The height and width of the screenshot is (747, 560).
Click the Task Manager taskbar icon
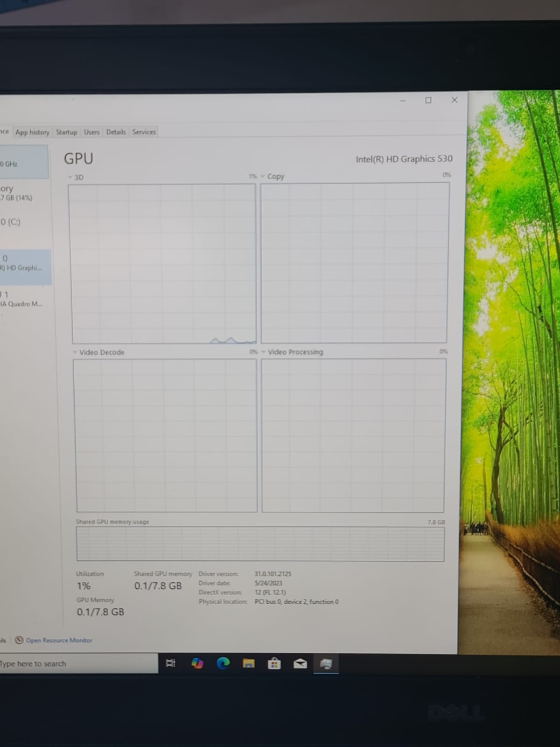click(x=326, y=664)
